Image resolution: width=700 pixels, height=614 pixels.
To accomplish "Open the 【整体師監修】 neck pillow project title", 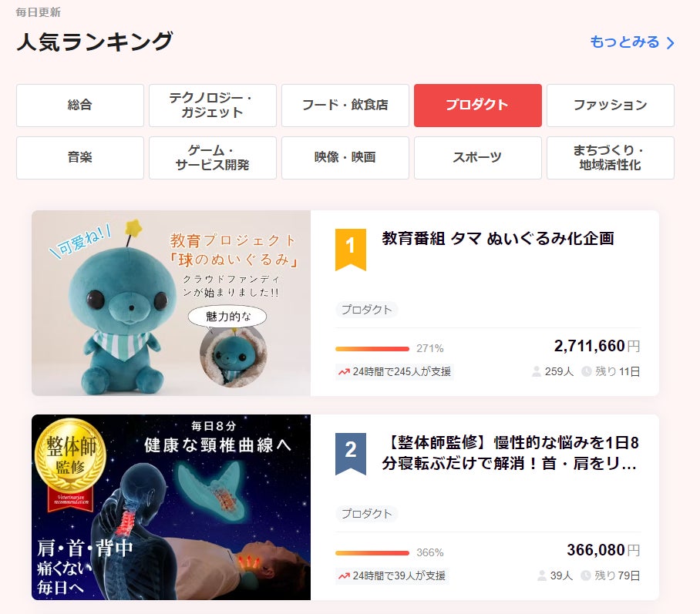I will click(x=510, y=453).
